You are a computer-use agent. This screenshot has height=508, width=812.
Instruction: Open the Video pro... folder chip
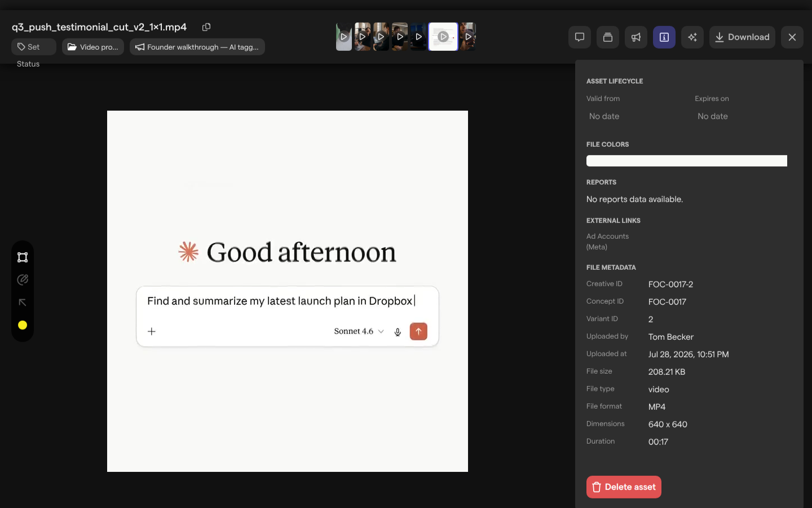pos(93,47)
